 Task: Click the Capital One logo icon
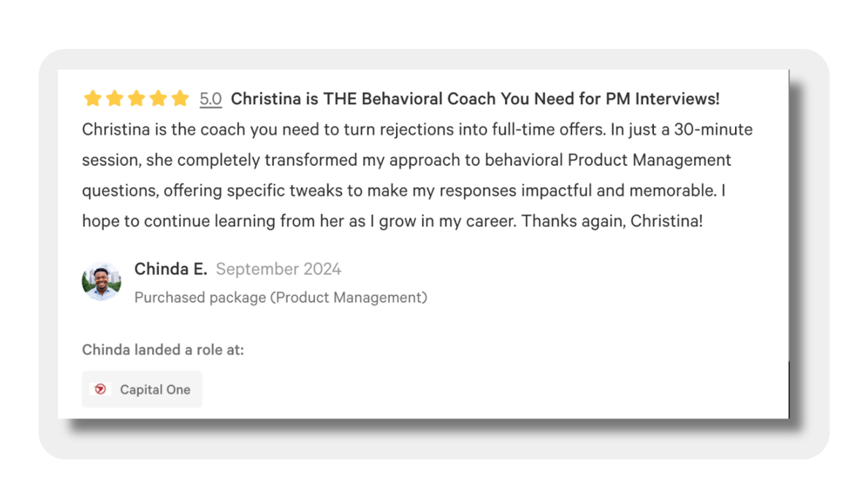click(x=100, y=389)
